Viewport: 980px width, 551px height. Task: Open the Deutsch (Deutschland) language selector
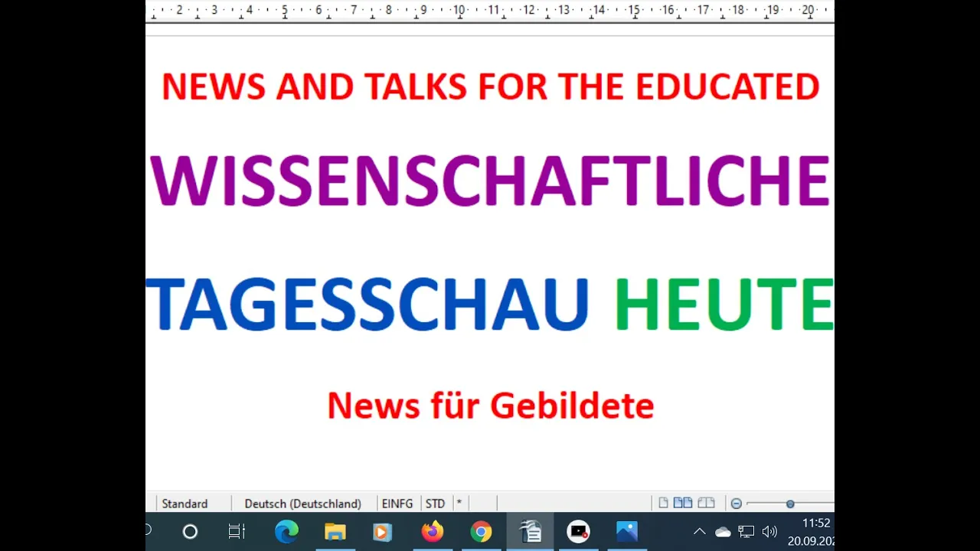[x=302, y=504]
